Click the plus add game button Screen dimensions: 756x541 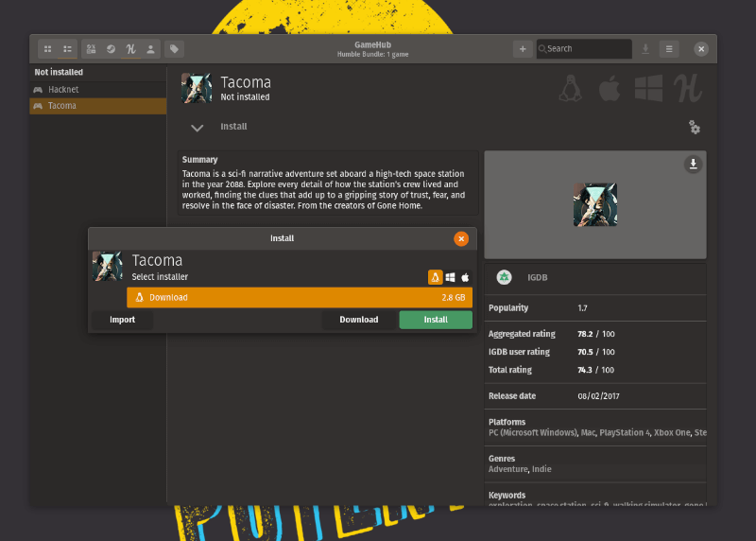tap(522, 48)
